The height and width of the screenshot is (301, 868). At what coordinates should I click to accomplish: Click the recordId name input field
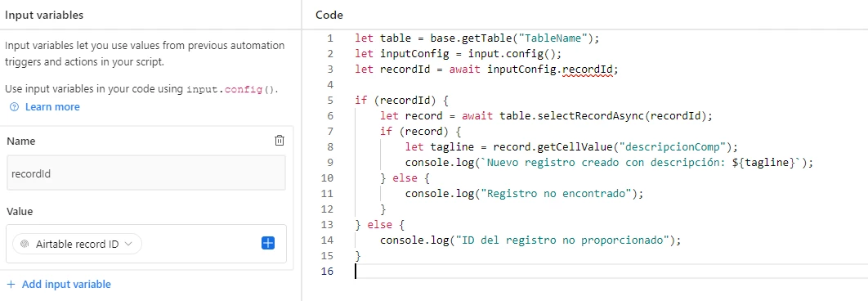146,173
